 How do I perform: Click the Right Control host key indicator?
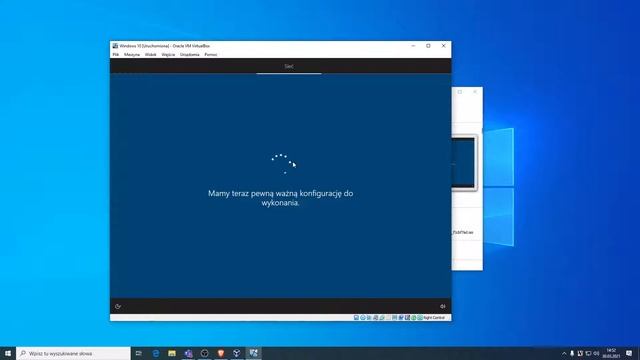point(434,318)
